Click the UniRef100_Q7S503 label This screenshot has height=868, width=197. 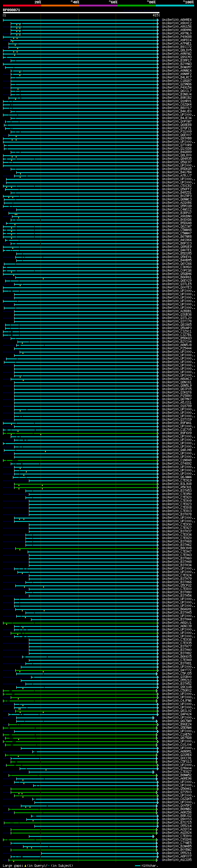(x=177, y=792)
